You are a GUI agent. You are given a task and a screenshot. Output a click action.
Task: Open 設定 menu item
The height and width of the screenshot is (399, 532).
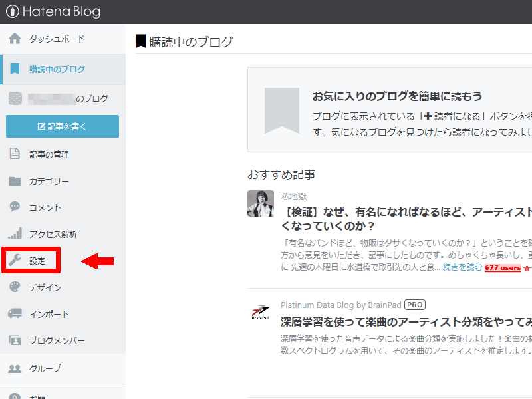(x=37, y=261)
